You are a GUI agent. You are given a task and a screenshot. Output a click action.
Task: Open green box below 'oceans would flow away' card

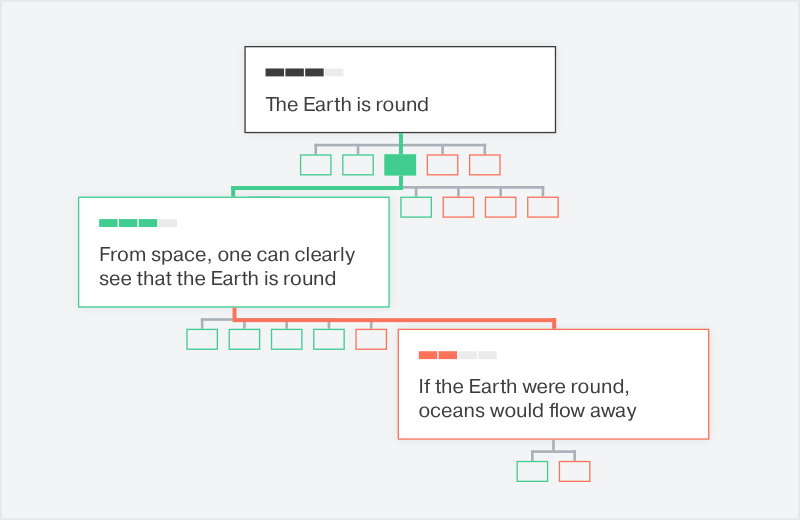click(x=532, y=471)
